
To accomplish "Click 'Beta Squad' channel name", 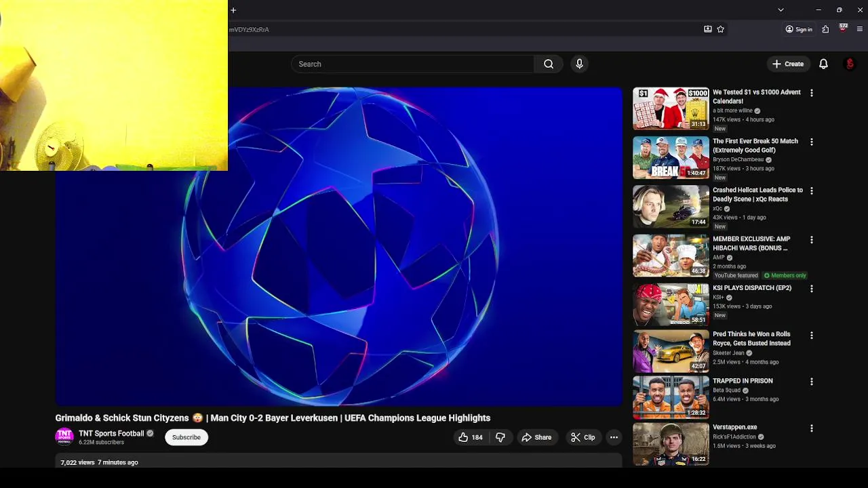I will pos(726,390).
